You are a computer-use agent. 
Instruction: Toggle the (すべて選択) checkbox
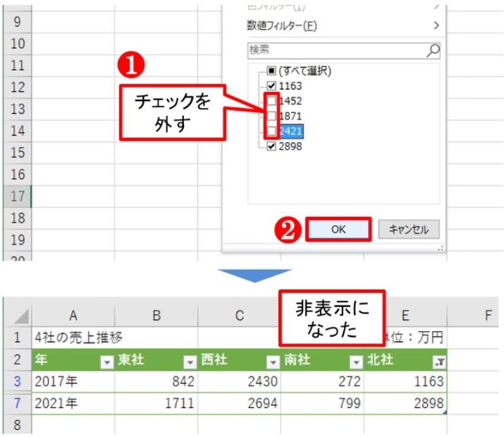point(270,71)
